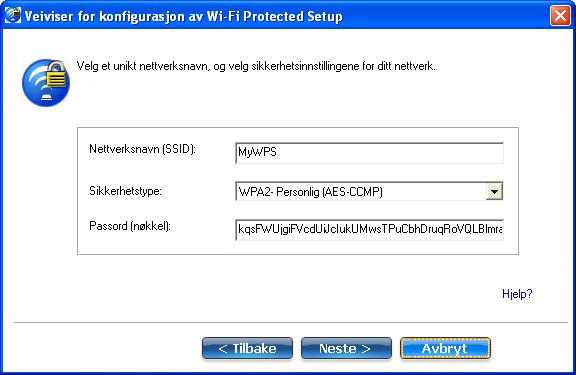The image size is (576, 375).
Task: Click the Wi-Fi padlock setup icon
Action: pos(46,83)
